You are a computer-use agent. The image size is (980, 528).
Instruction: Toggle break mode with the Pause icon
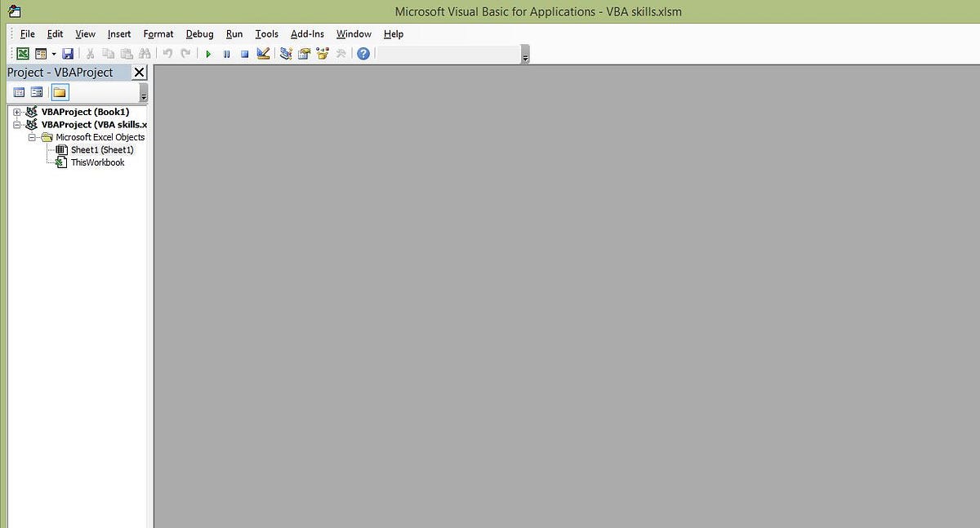click(x=226, y=53)
